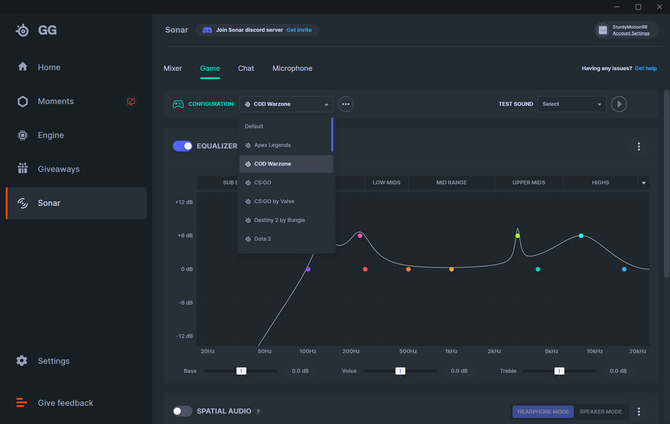Choose Default from configuration list
670x424 pixels.
click(x=285, y=126)
